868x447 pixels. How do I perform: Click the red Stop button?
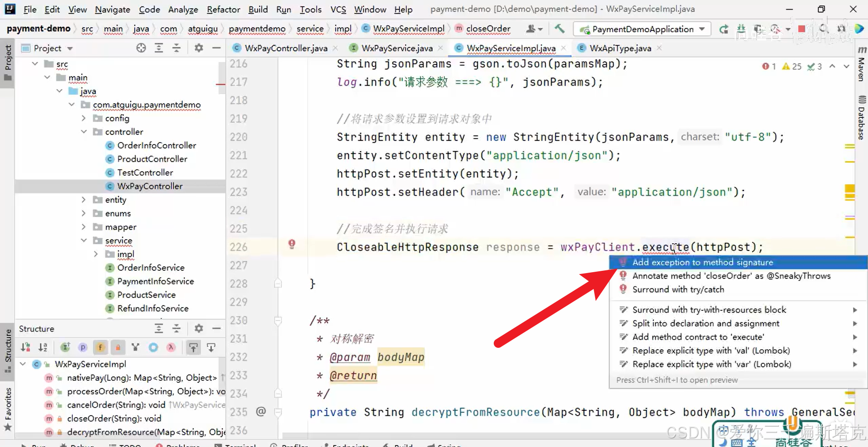(801, 29)
